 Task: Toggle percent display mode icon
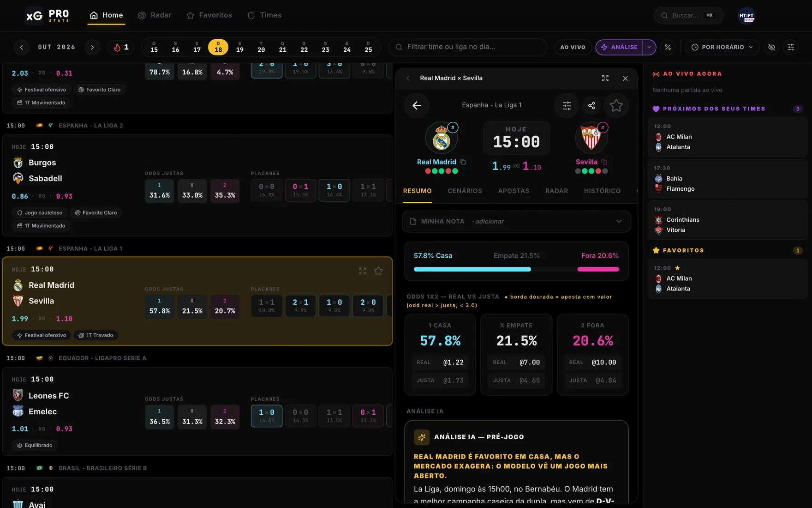[x=668, y=47]
